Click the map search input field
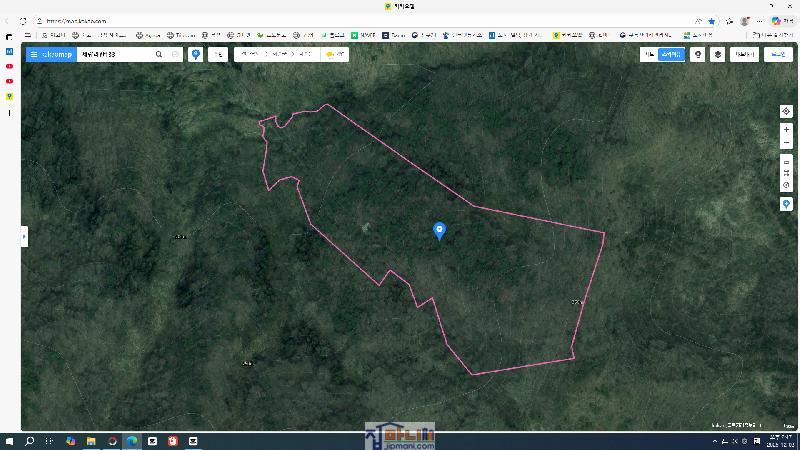Image resolution: width=800 pixels, height=450 pixels. point(113,55)
